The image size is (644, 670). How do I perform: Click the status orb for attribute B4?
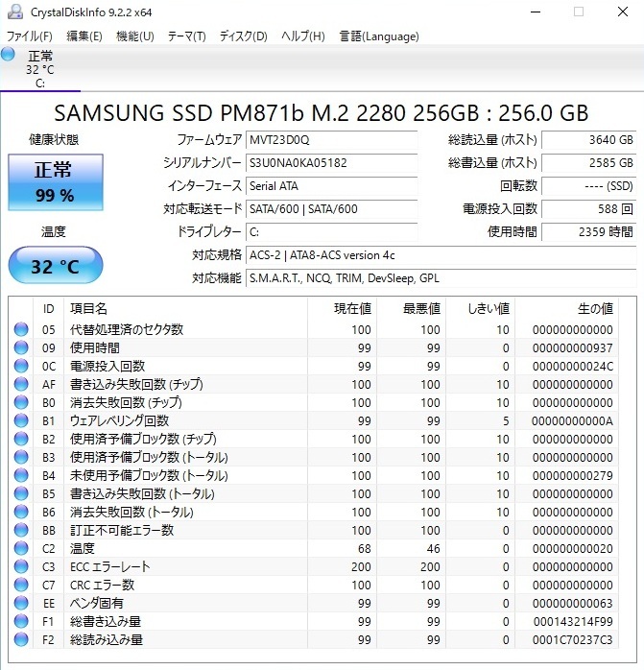pos(21,475)
